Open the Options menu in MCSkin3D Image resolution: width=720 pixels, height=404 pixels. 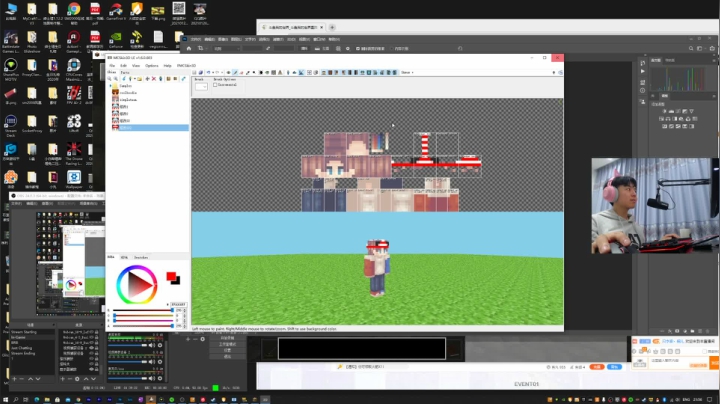(152, 66)
